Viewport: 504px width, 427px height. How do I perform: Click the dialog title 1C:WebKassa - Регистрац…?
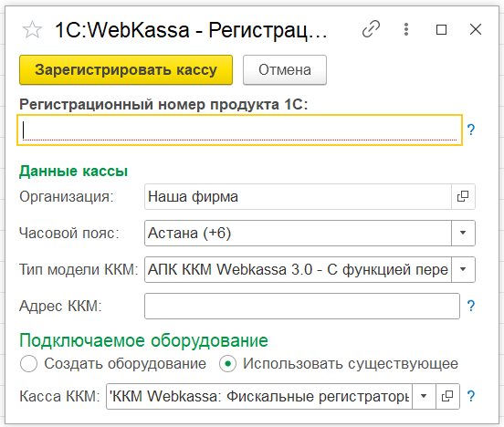pyautogui.click(x=191, y=30)
